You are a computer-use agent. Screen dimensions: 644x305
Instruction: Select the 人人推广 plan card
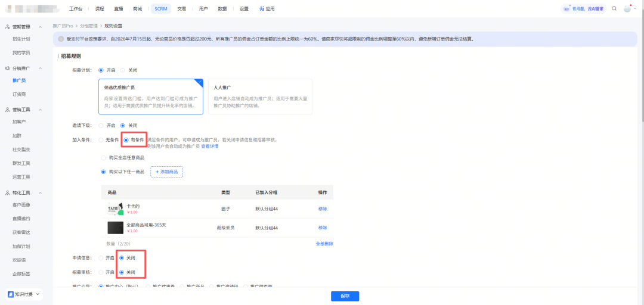pyautogui.click(x=261, y=97)
